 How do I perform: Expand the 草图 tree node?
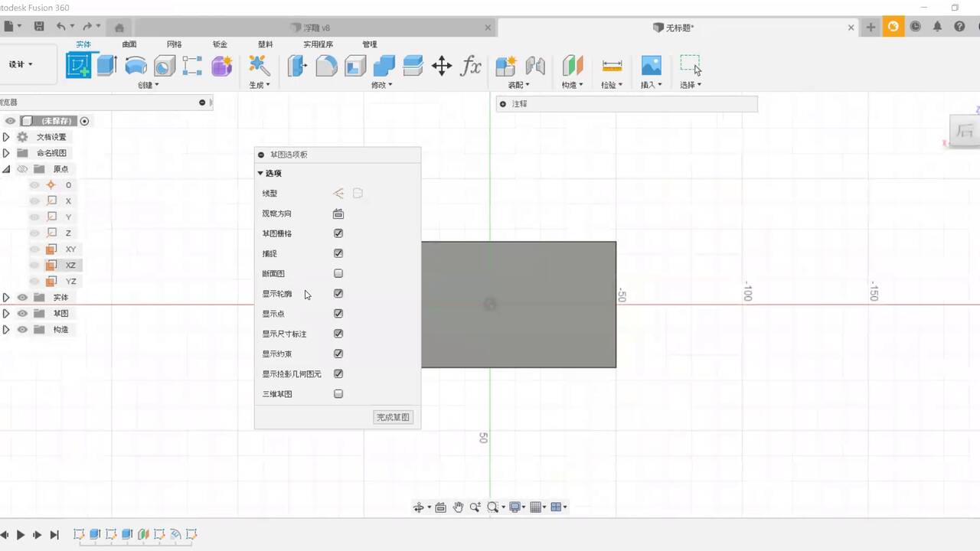(6, 314)
